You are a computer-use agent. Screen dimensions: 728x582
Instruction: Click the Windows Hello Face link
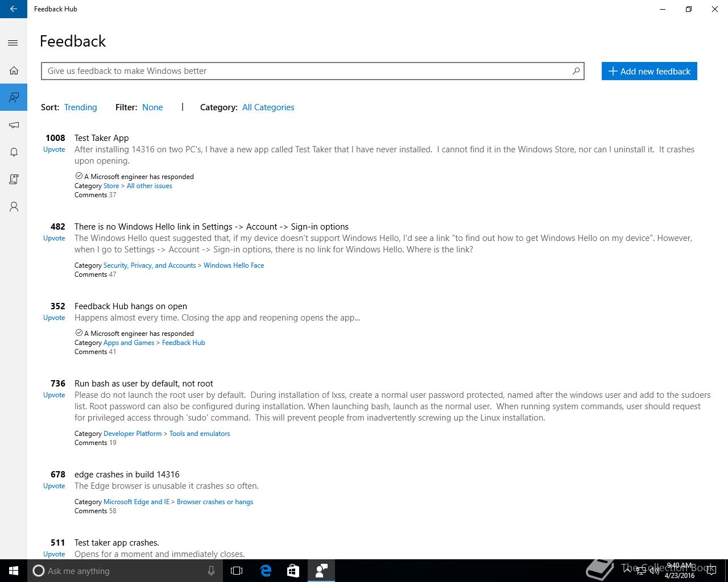233,265
